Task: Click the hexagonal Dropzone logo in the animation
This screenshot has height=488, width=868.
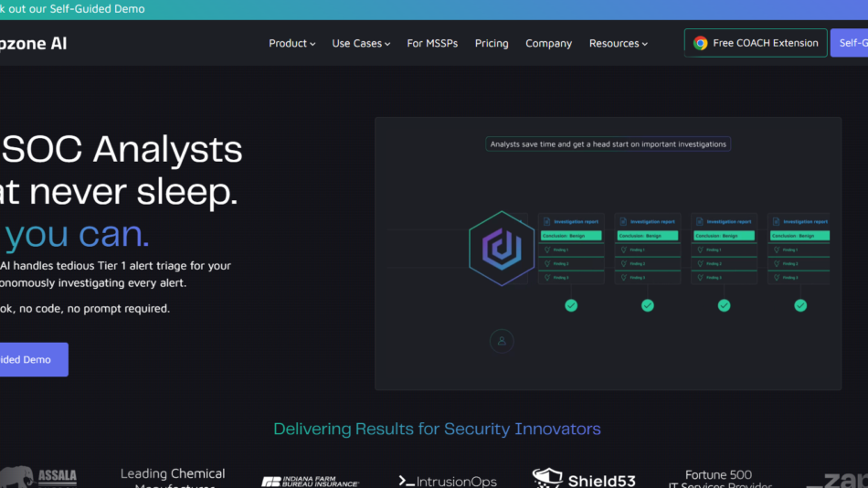Action: point(502,248)
